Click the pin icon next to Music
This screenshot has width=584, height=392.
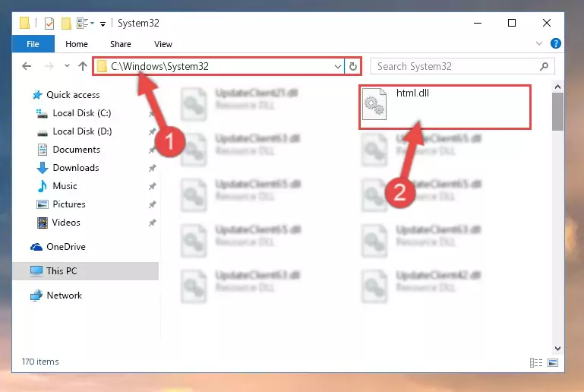tap(152, 186)
